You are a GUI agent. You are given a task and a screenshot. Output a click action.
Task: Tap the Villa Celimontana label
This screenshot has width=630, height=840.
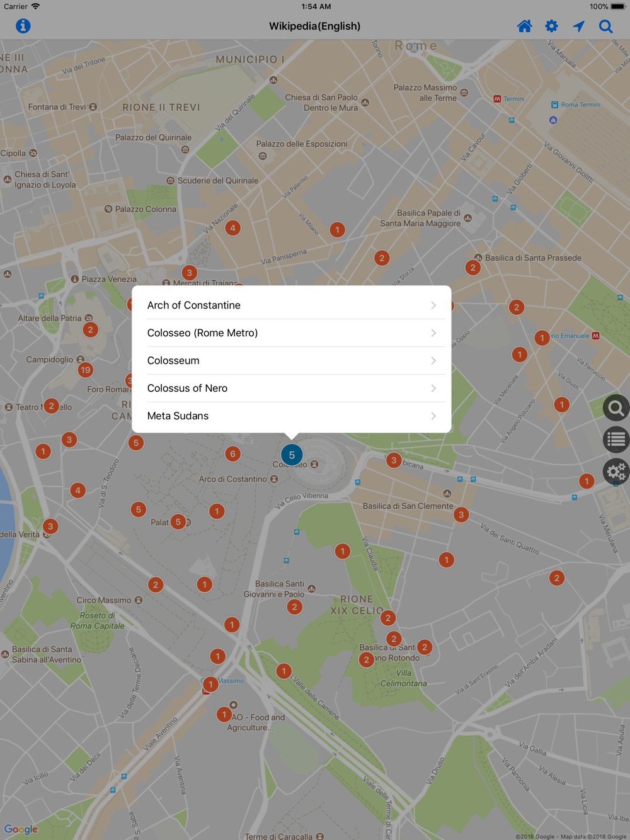click(x=404, y=678)
